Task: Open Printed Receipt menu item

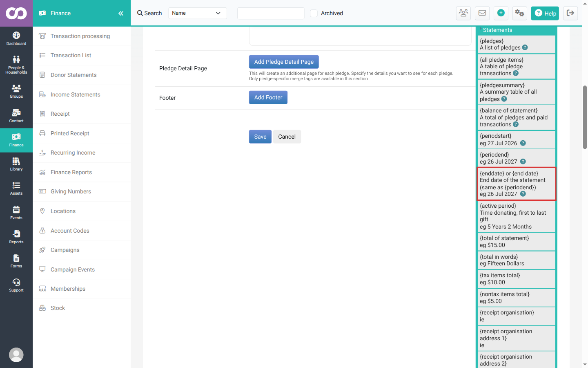Action: tap(82, 133)
